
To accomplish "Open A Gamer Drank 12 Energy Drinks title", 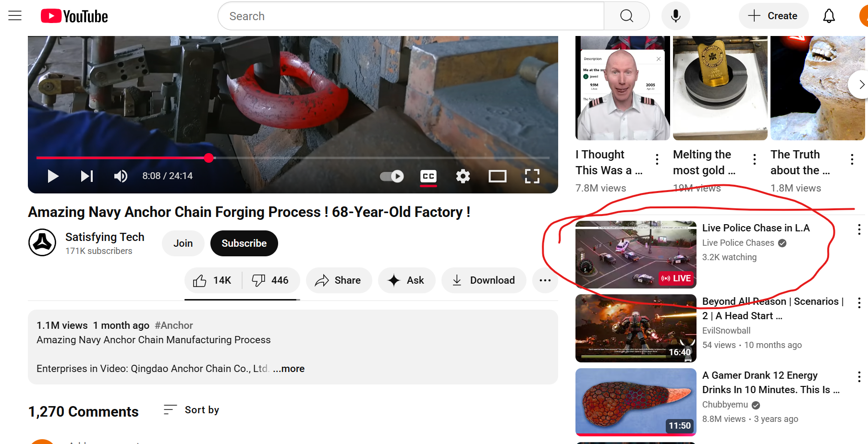I will point(771,383).
